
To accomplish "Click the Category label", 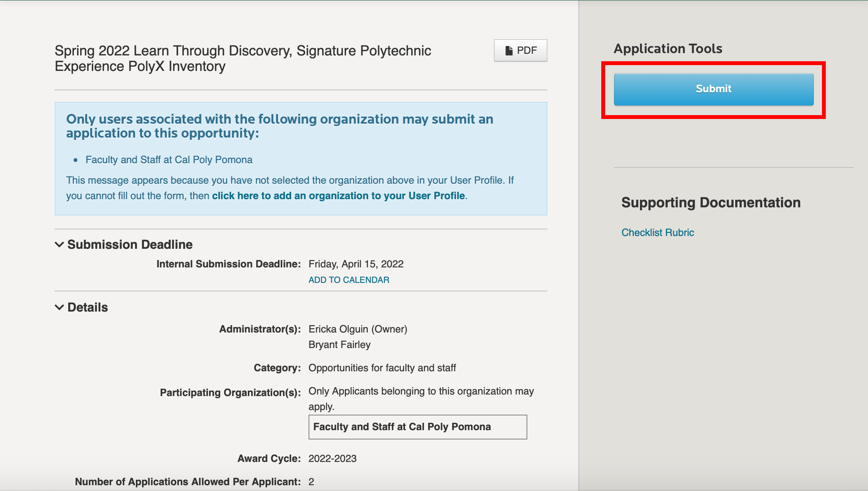I will click(277, 368).
